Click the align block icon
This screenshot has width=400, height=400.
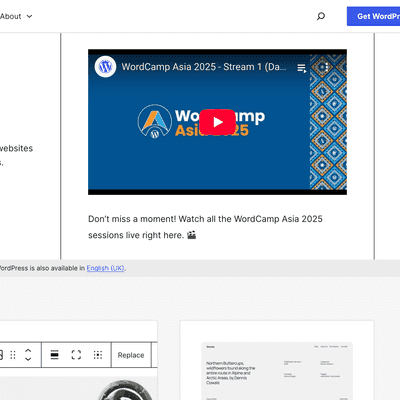[54, 355]
